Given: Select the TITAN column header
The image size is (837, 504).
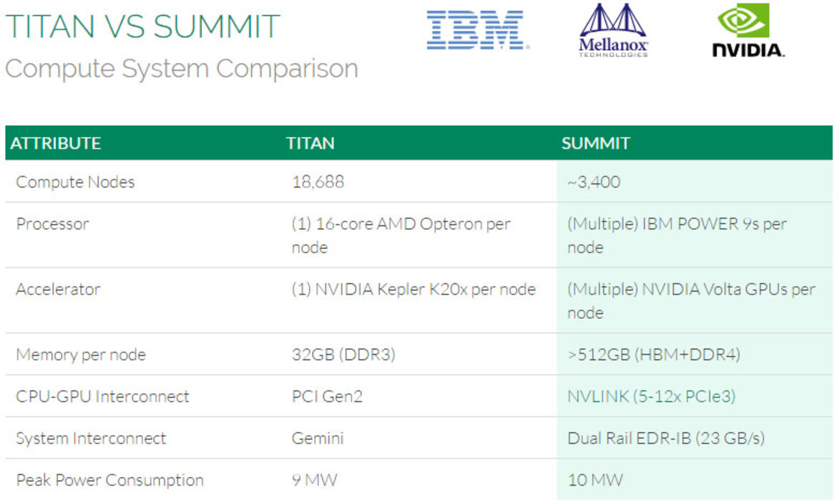Looking at the screenshot, I should [x=310, y=143].
